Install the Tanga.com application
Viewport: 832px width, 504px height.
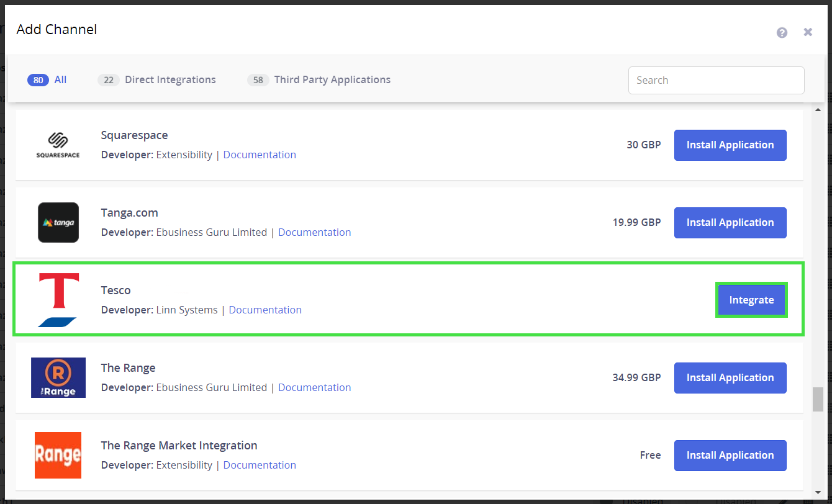pyautogui.click(x=730, y=223)
